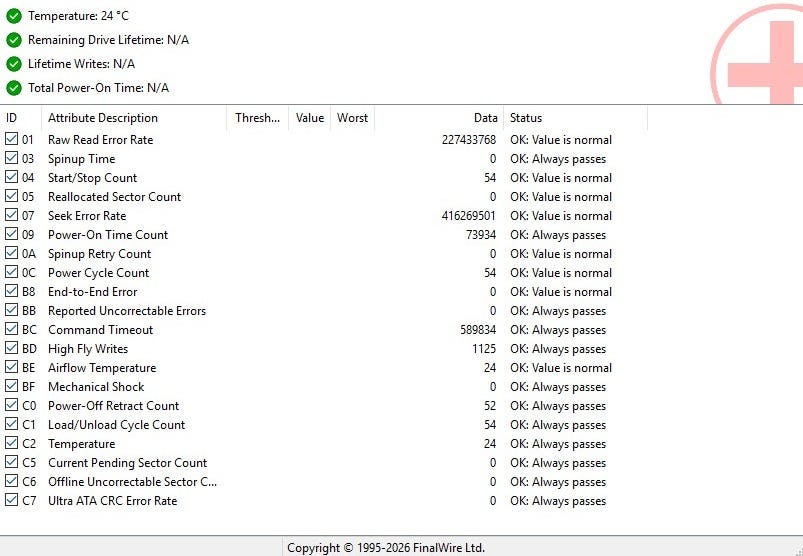
Task: Sort by the Data column header
Action: [x=439, y=118]
